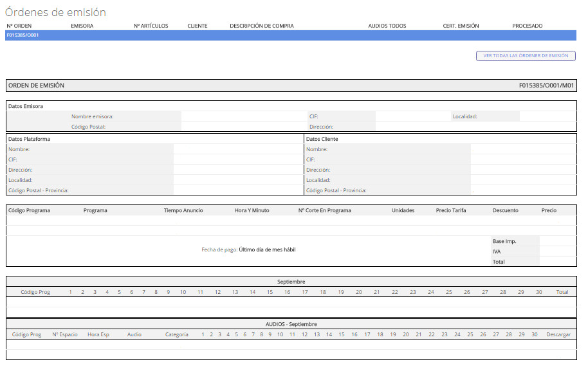Click the CERT. EMISIÓN column header
The height and width of the screenshot is (371, 588).
coord(461,26)
